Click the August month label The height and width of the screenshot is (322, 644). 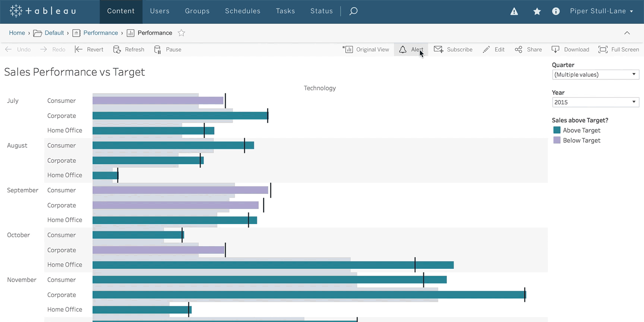(x=17, y=145)
